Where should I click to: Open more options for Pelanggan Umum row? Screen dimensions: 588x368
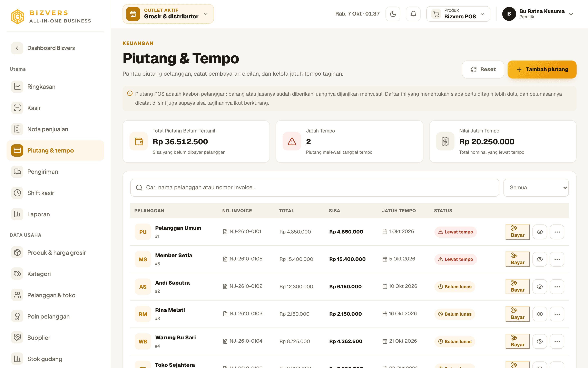coord(557,232)
